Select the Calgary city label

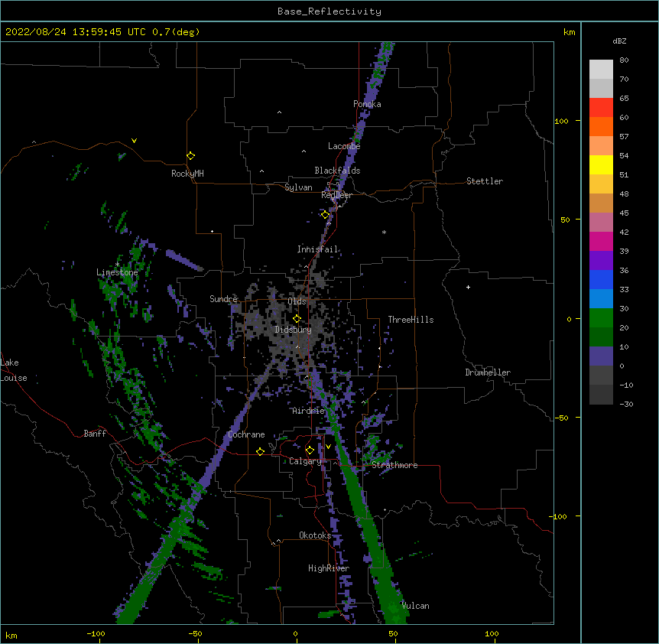[305, 461]
